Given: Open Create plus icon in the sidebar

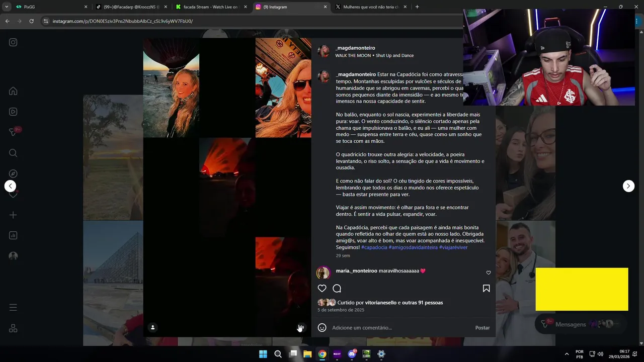Looking at the screenshot, I should click(x=13, y=215).
